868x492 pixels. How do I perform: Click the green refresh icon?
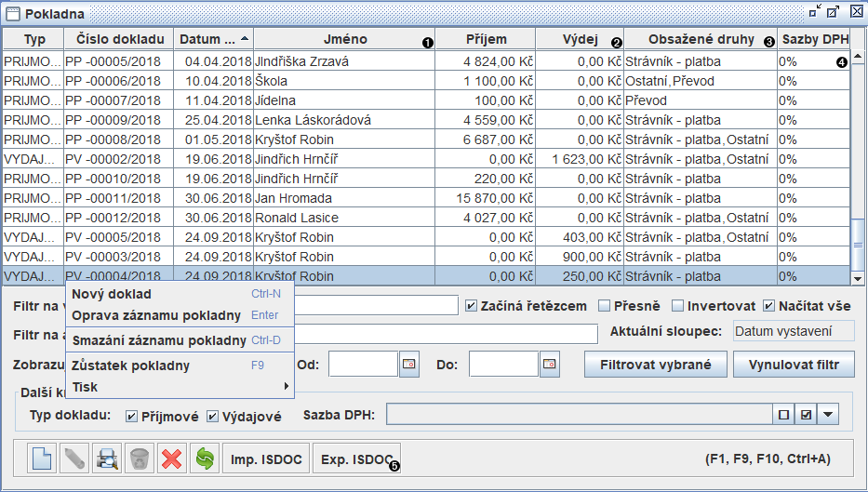202,459
